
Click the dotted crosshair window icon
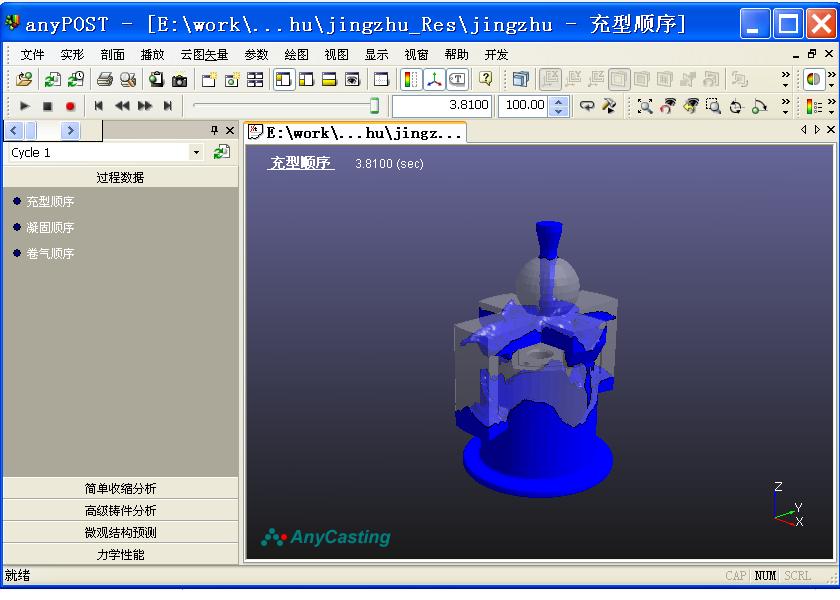(381, 80)
